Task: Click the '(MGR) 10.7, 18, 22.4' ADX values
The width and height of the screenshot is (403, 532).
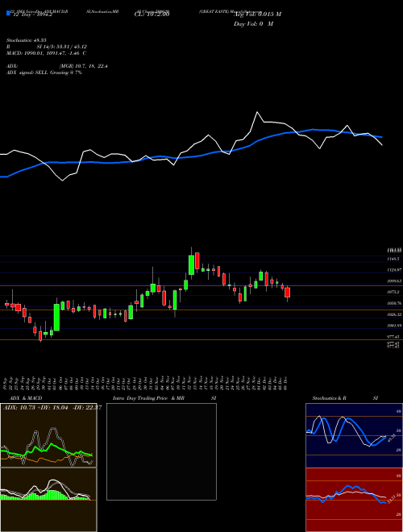Action: pyautogui.click(x=84, y=66)
